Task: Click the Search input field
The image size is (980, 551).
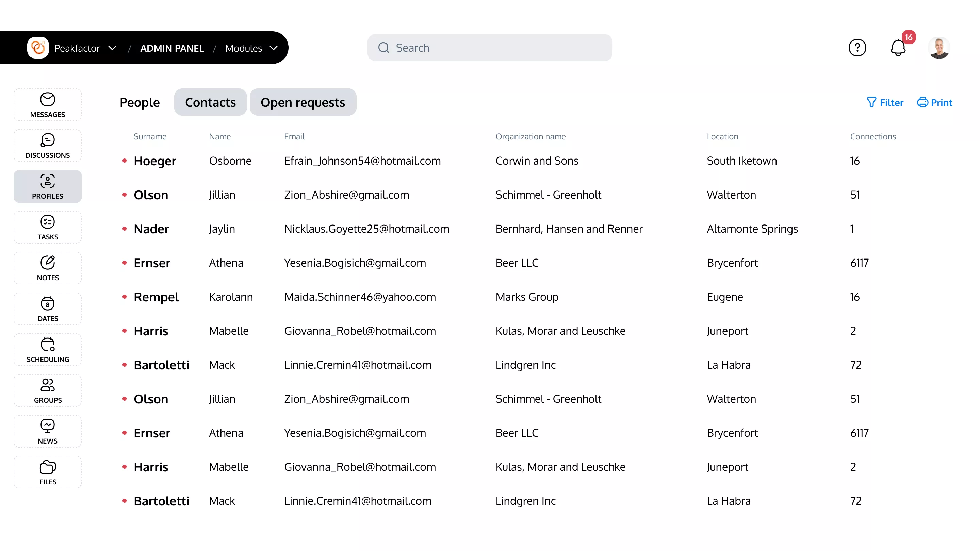Action: click(x=489, y=48)
